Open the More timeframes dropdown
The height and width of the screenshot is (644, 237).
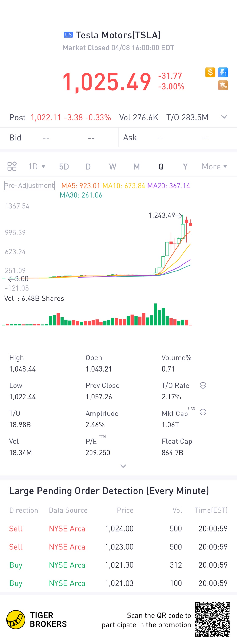214,167
